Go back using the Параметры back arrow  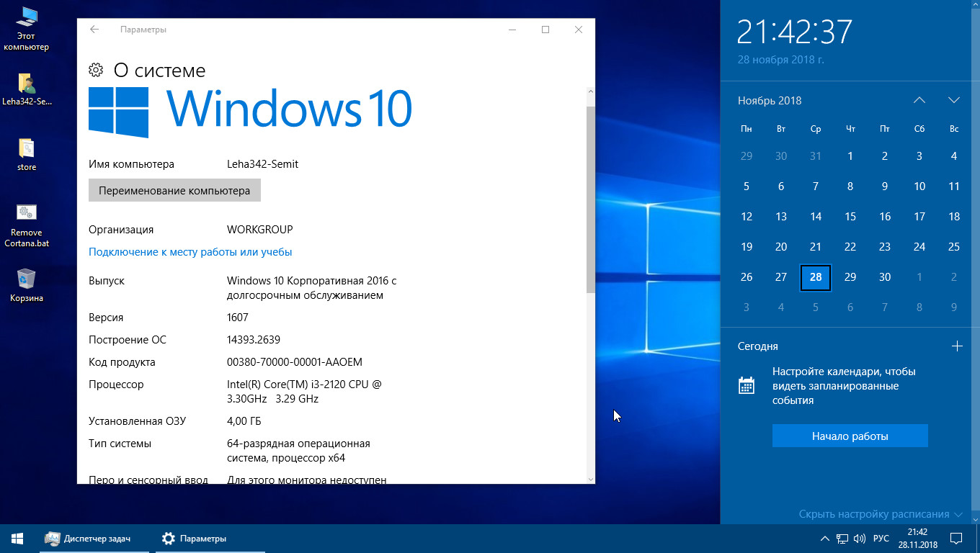94,30
